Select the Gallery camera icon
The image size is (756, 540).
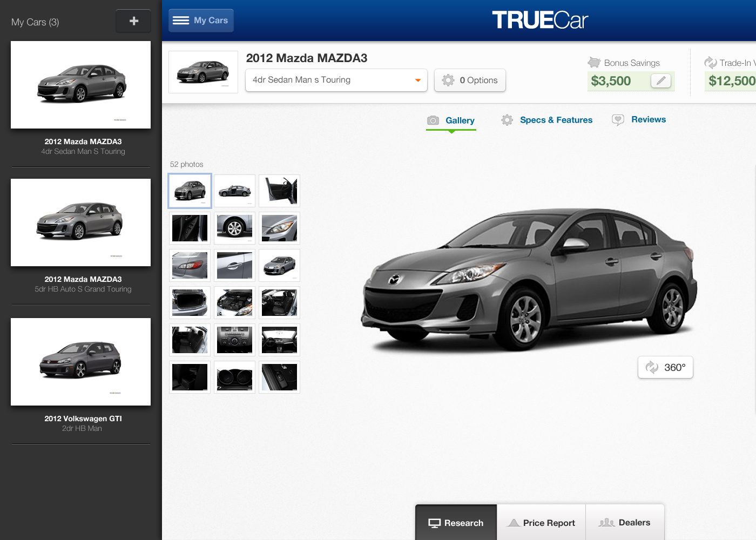coord(433,120)
